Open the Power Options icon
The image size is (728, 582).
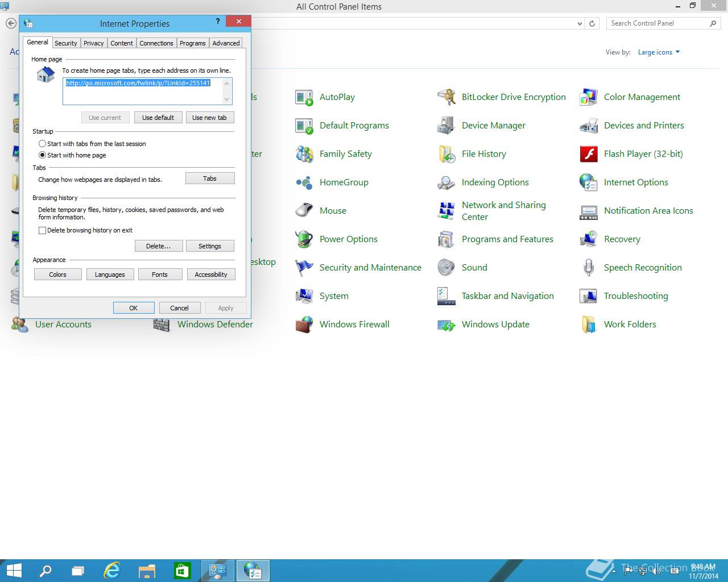pos(304,239)
